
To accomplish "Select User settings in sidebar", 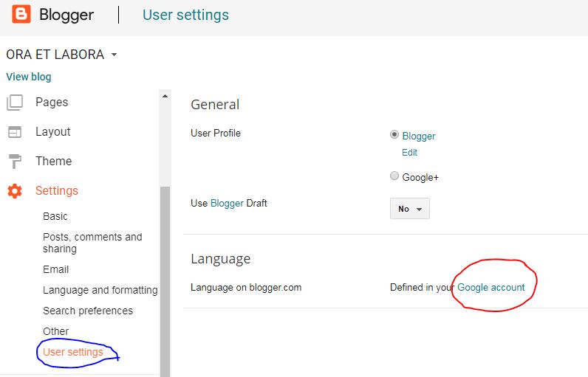I will point(73,352).
